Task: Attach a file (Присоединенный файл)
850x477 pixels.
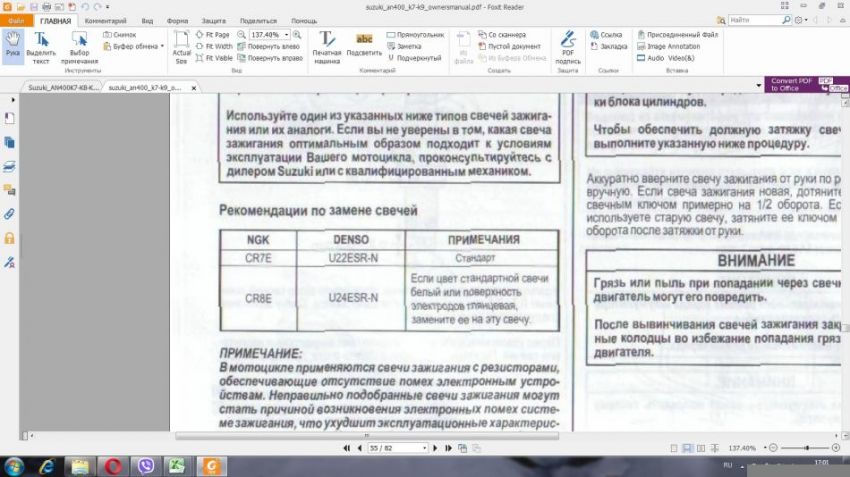Action: [677, 35]
